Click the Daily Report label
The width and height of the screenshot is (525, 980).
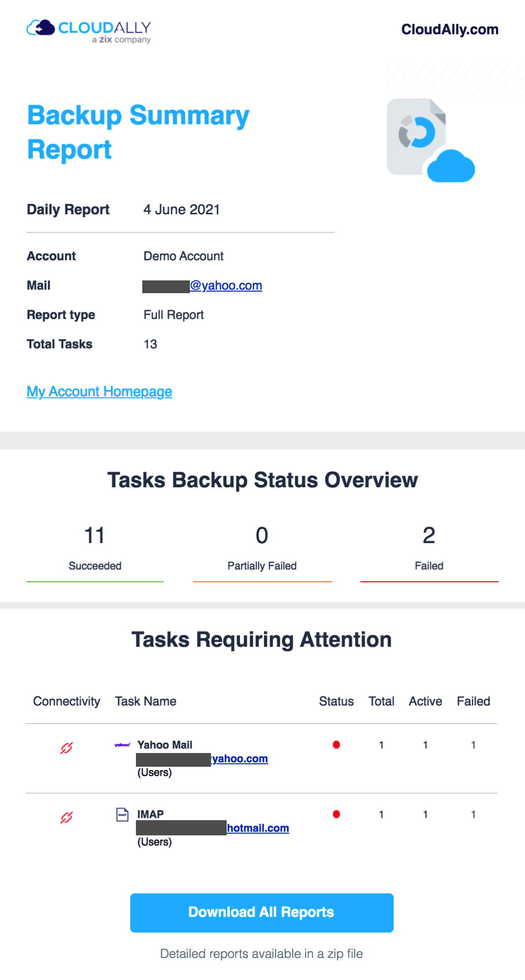tap(68, 209)
